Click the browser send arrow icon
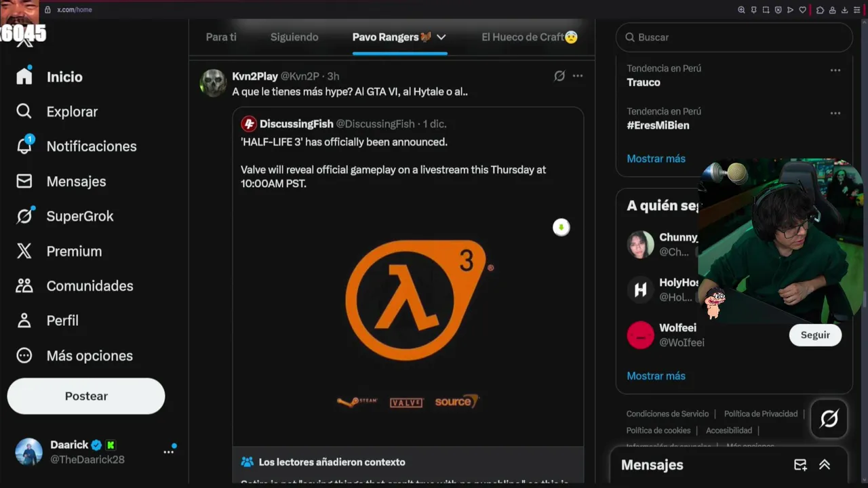 coord(790,9)
